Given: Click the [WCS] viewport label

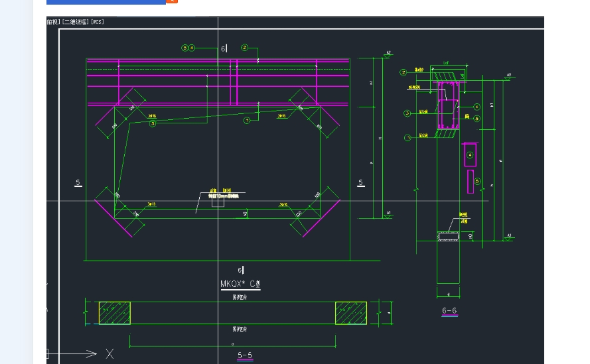Looking at the screenshot, I should (x=98, y=22).
